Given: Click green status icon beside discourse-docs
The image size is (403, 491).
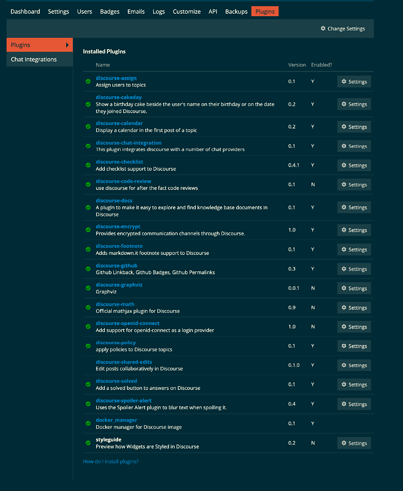Looking at the screenshot, I should 88,207.
